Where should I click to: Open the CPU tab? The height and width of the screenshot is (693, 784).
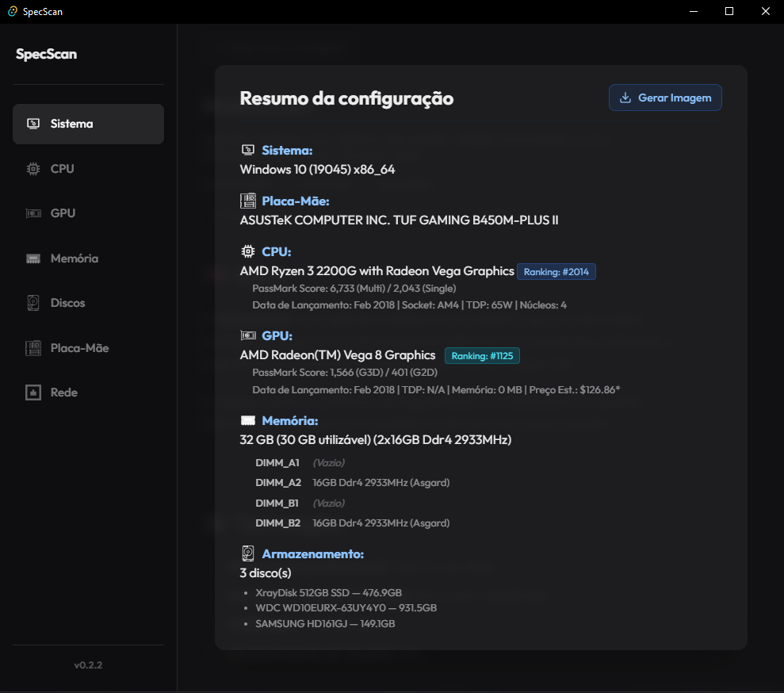click(62, 169)
